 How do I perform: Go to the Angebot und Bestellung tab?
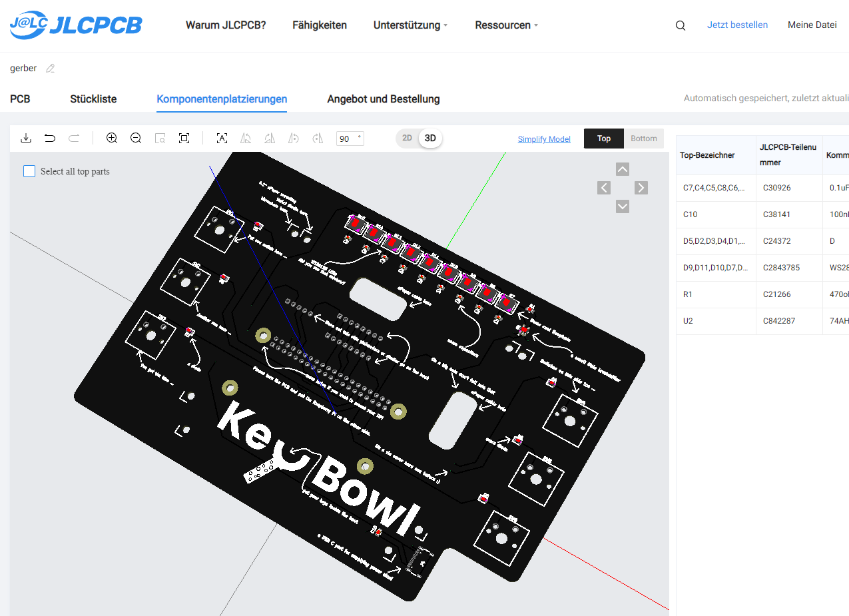click(x=384, y=99)
